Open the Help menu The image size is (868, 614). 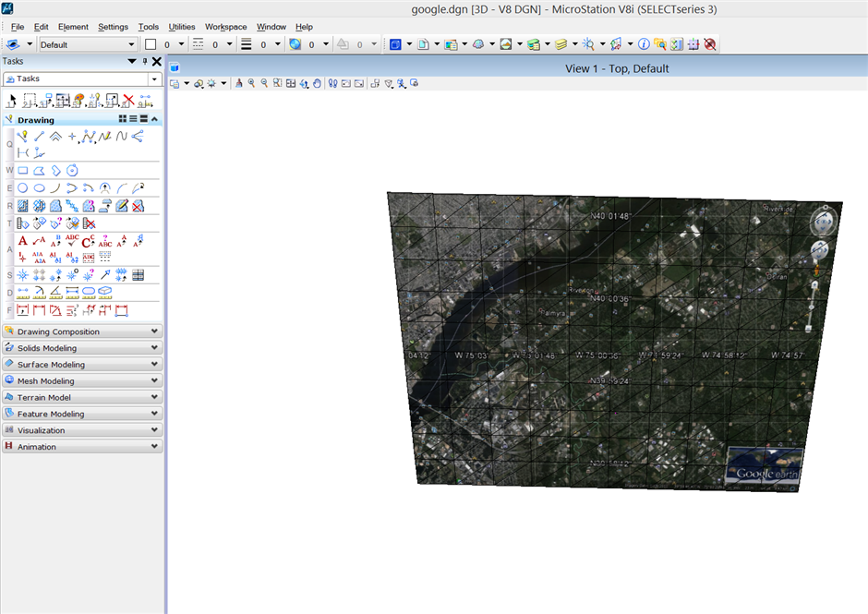click(304, 27)
